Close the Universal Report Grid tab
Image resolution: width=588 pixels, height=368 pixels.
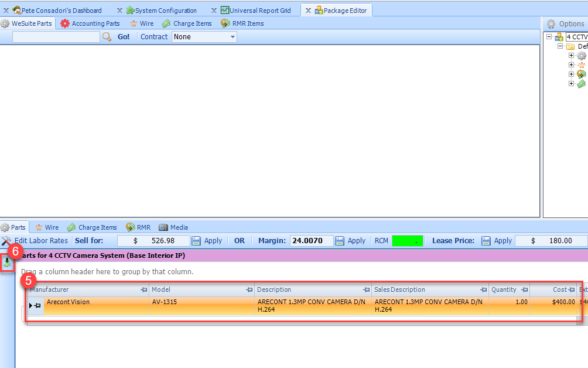[x=214, y=11]
